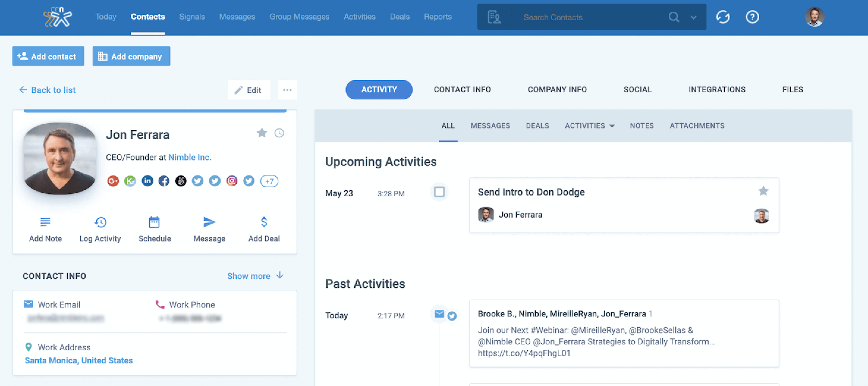Click the assignee avatar on Don Dodge task

(x=761, y=215)
